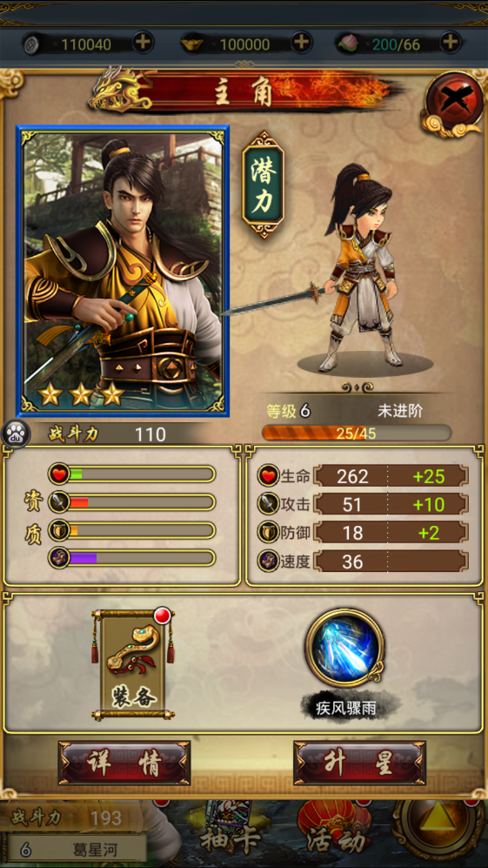Click the hero portrait card
The height and width of the screenshot is (868, 488).
tap(123, 272)
